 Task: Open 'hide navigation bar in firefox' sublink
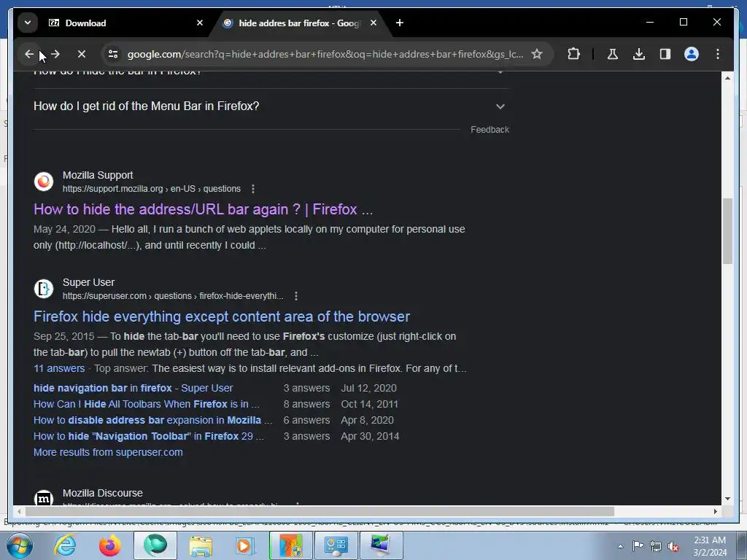pos(133,388)
